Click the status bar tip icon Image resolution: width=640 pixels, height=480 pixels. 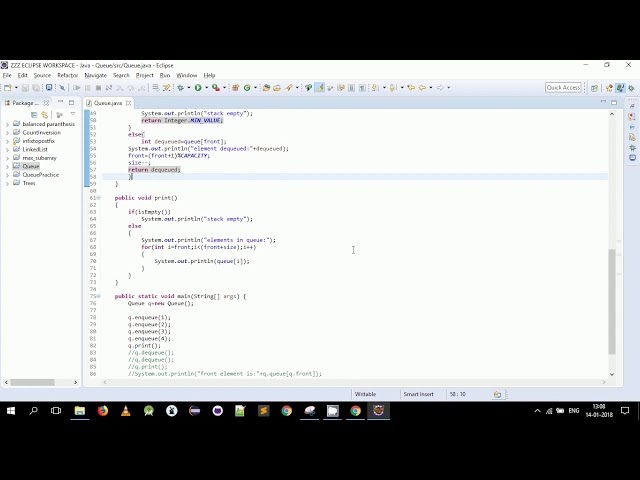tap(497, 394)
